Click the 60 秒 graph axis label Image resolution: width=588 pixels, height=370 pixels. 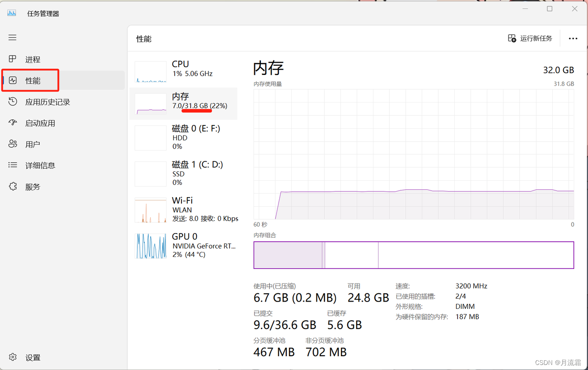(x=260, y=225)
